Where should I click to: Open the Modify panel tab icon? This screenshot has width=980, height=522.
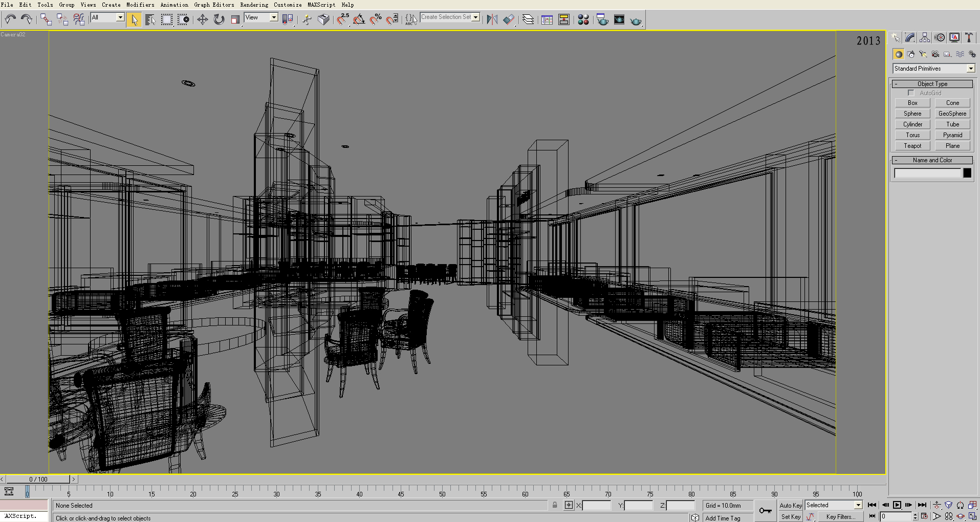(910, 37)
